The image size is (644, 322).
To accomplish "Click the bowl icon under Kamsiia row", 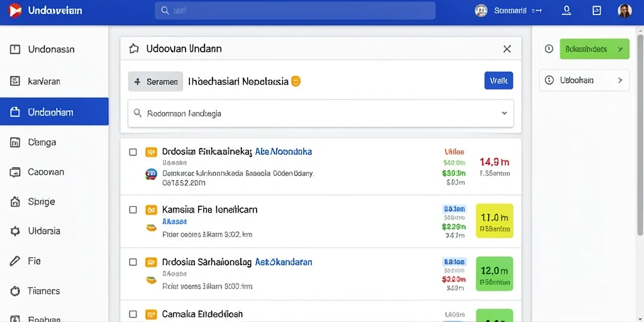I will click(x=152, y=227).
